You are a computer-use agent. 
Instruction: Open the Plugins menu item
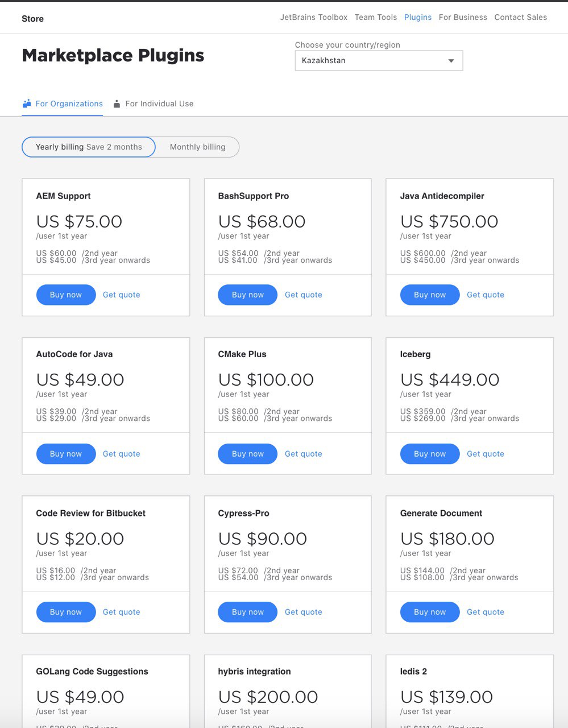coord(418,18)
